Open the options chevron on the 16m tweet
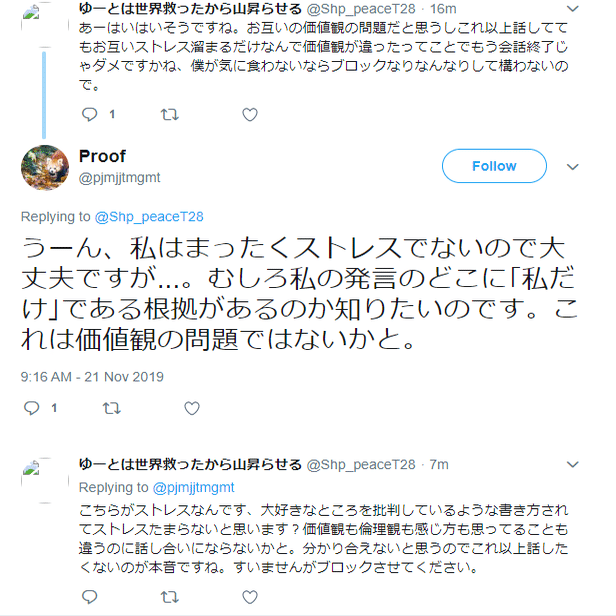This screenshot has width=616, height=616. tap(573, 9)
